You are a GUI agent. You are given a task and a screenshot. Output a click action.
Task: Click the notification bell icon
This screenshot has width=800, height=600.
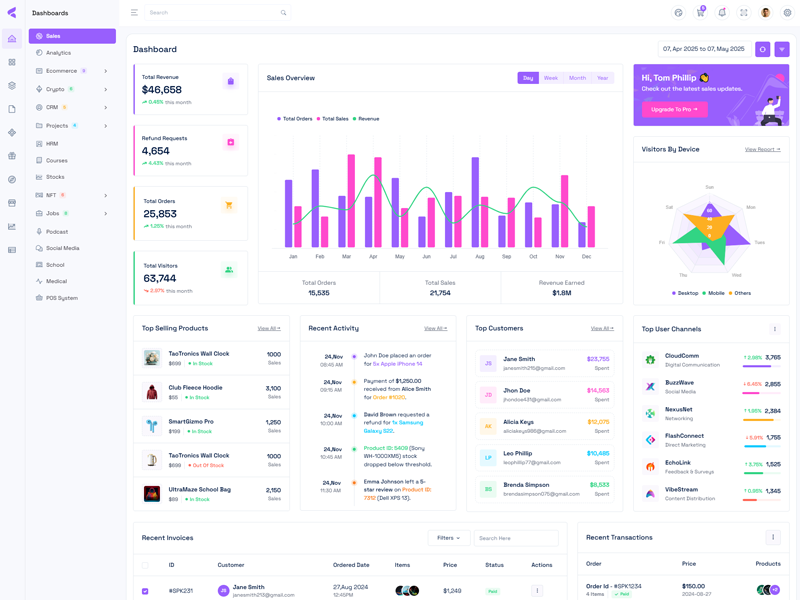point(722,13)
